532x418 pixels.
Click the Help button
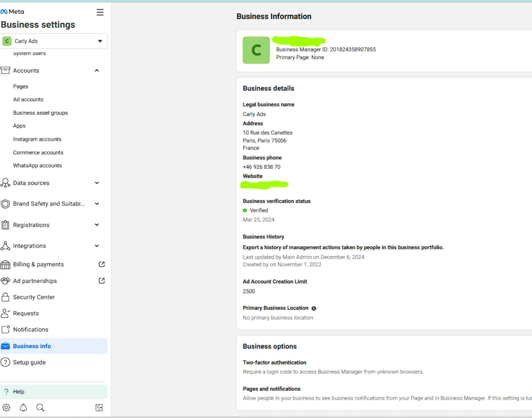tap(54, 392)
